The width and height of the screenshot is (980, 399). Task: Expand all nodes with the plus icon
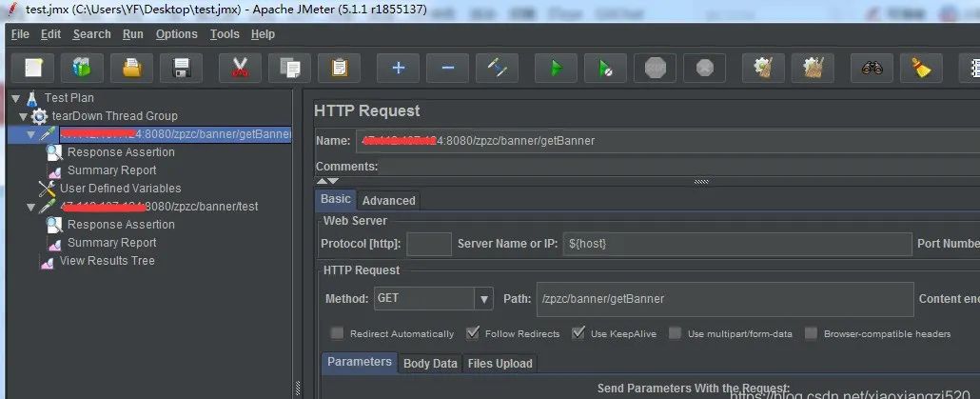coord(398,68)
